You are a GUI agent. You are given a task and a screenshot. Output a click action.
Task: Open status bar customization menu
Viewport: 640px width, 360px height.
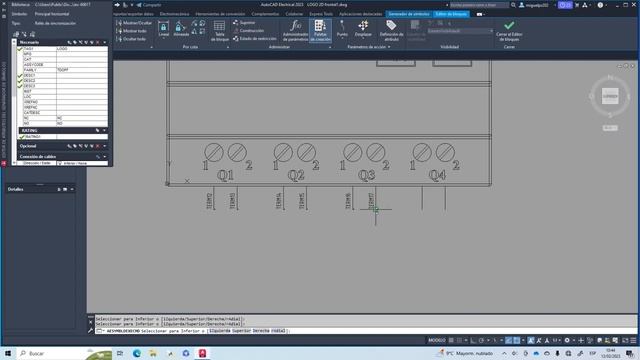[x=633, y=340]
